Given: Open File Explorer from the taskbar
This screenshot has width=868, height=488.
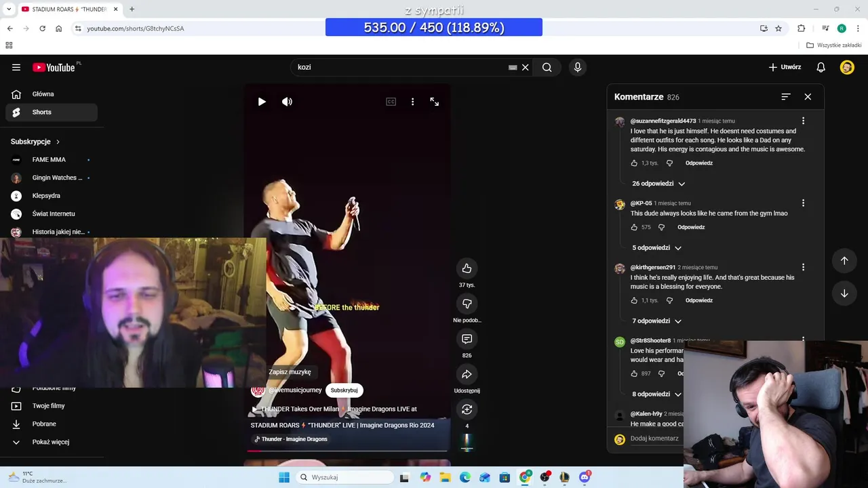Looking at the screenshot, I should [445, 477].
